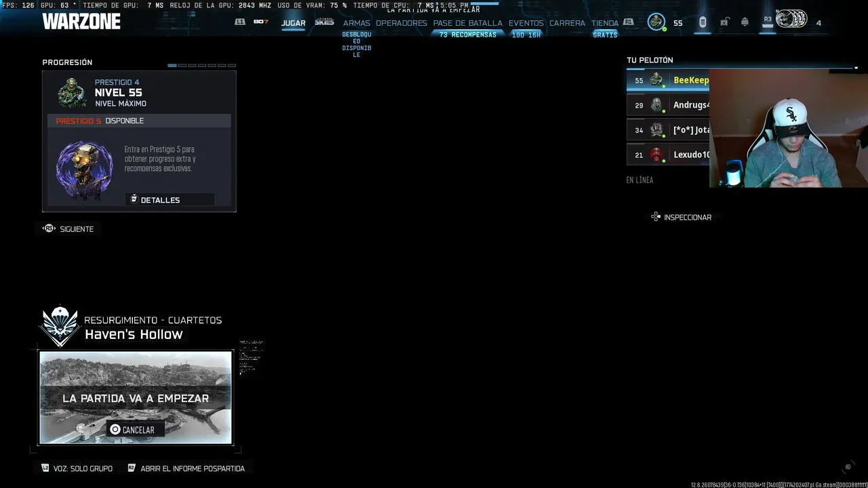Click INSPECCIONAR under squad list

(682, 217)
